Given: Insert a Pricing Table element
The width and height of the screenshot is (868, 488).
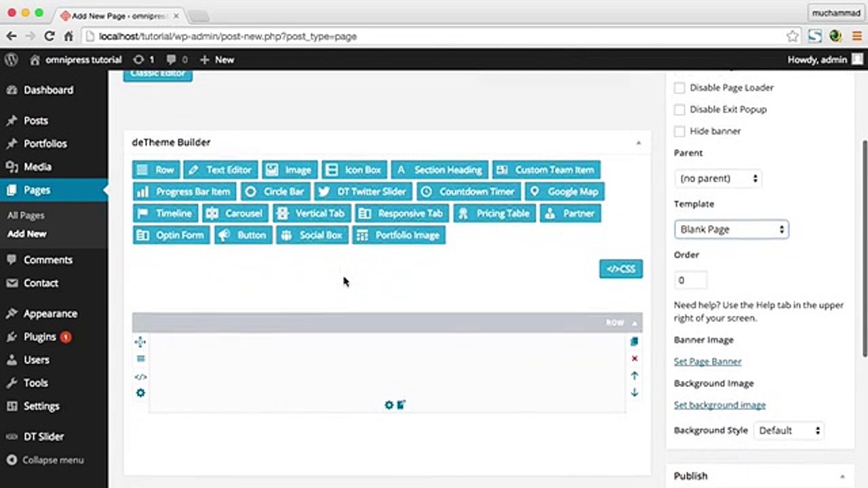Looking at the screenshot, I should [495, 213].
